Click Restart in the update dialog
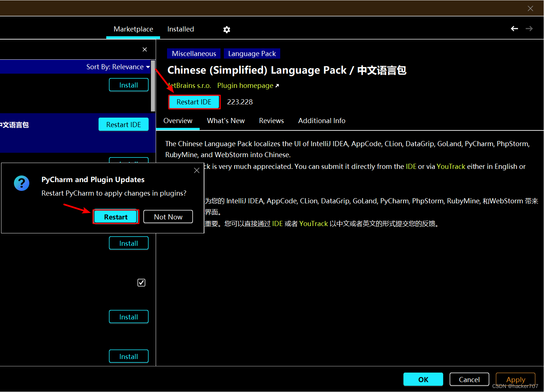The image size is (544, 392). point(116,217)
